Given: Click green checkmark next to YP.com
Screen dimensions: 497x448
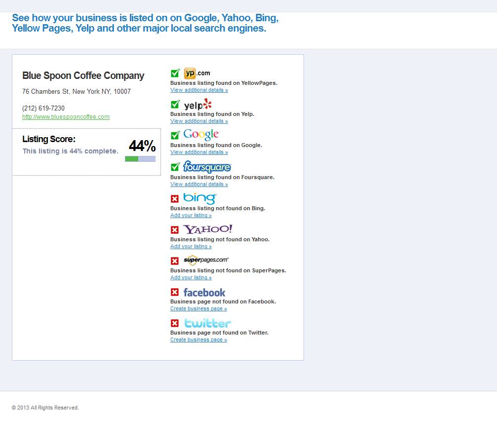Looking at the screenshot, I should coord(175,73).
